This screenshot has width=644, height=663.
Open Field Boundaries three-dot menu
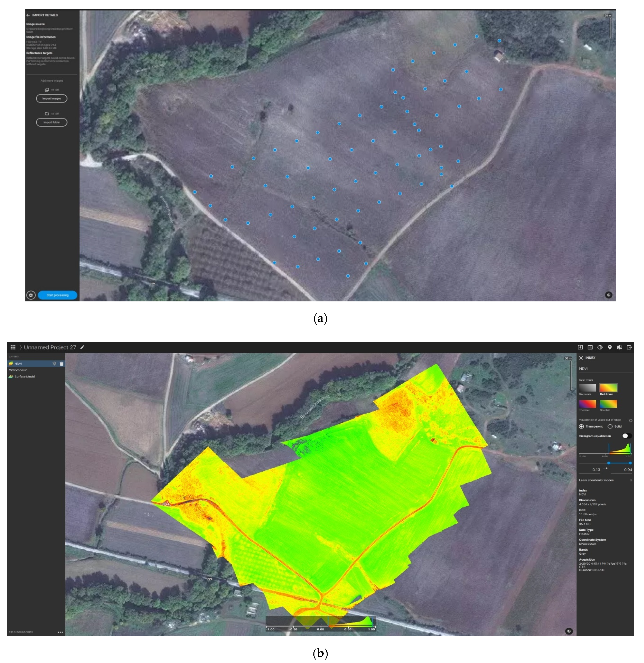60,632
